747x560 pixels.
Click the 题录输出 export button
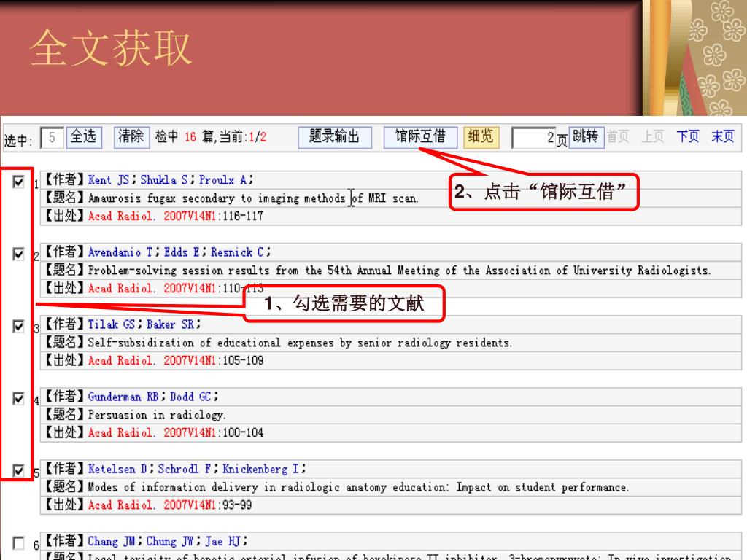pyautogui.click(x=334, y=138)
